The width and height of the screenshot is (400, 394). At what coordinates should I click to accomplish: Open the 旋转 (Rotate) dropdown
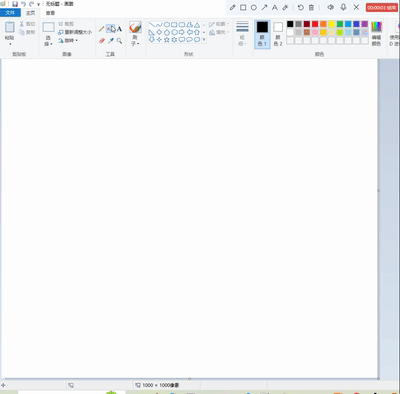click(68, 40)
